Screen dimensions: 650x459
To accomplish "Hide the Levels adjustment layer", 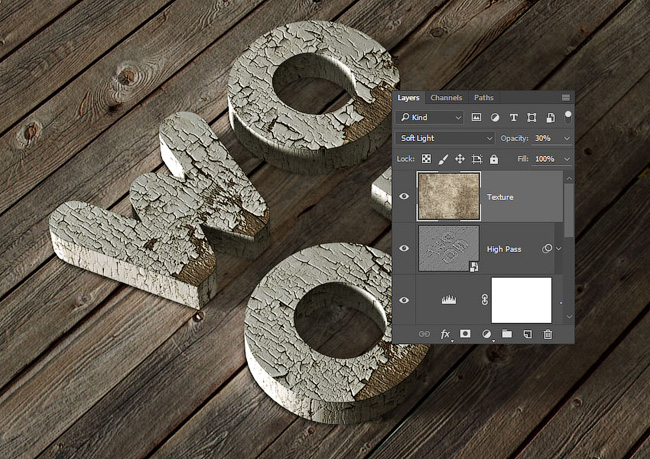I will [404, 300].
